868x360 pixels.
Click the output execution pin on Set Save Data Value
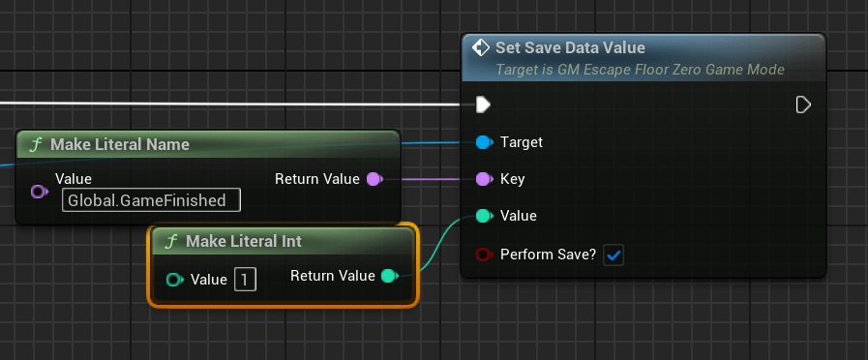click(803, 105)
